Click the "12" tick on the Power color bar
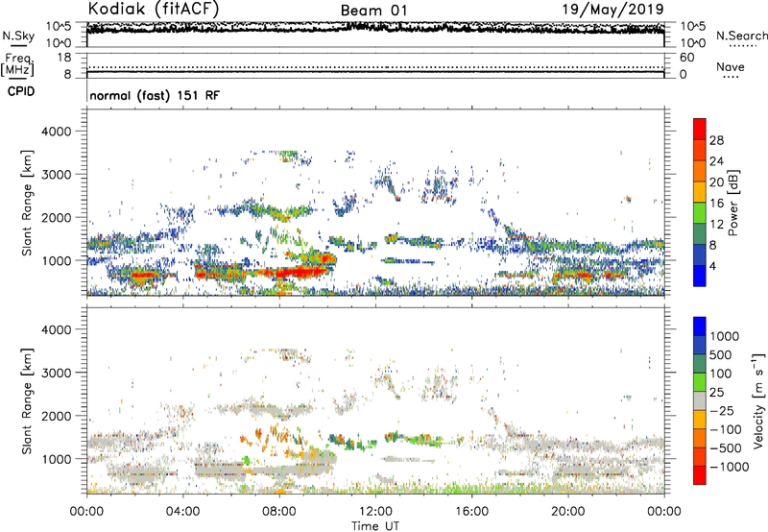 pyautogui.click(x=716, y=225)
